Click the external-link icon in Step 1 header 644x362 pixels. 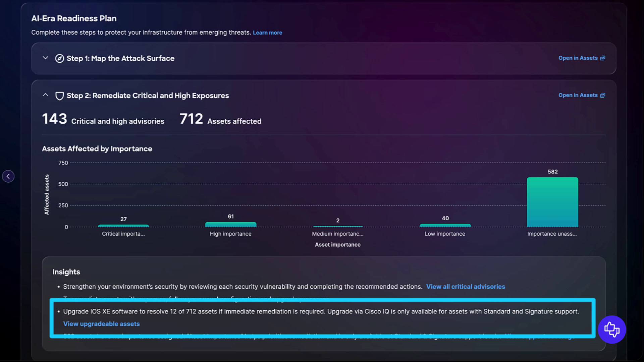point(603,58)
